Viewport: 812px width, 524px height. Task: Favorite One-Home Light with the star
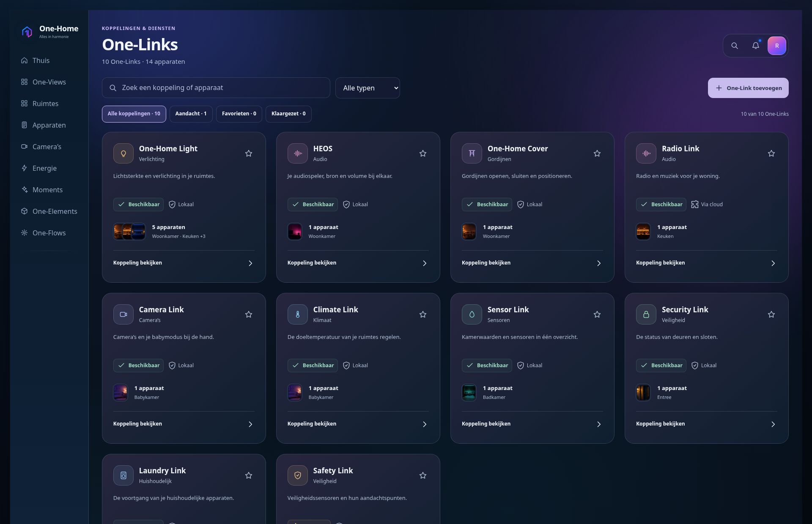click(x=249, y=153)
